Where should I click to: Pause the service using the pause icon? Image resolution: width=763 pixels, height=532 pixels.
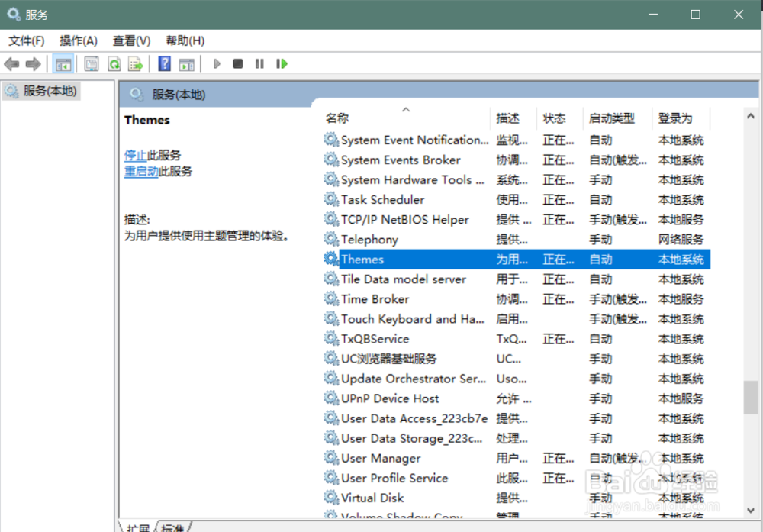[259, 63]
